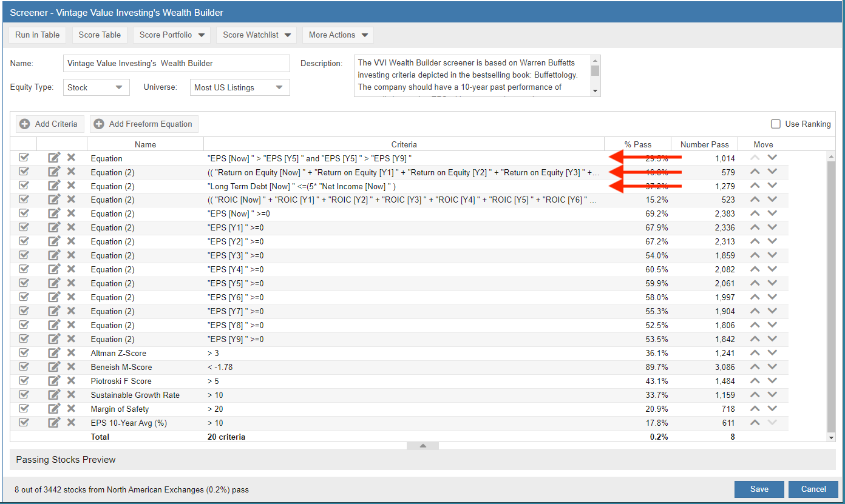Image resolution: width=845 pixels, height=504 pixels.
Task: Edit the Altman Z-Score criterion
Action: click(x=54, y=353)
